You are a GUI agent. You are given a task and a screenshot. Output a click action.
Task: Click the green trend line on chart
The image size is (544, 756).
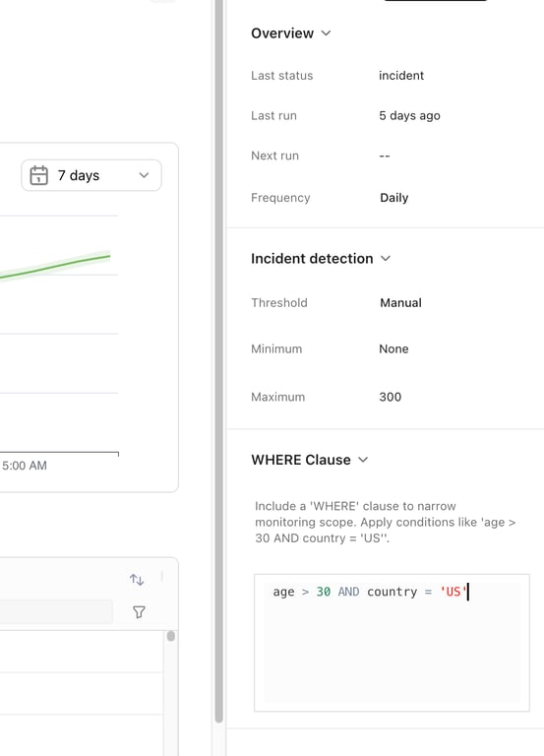click(x=55, y=267)
